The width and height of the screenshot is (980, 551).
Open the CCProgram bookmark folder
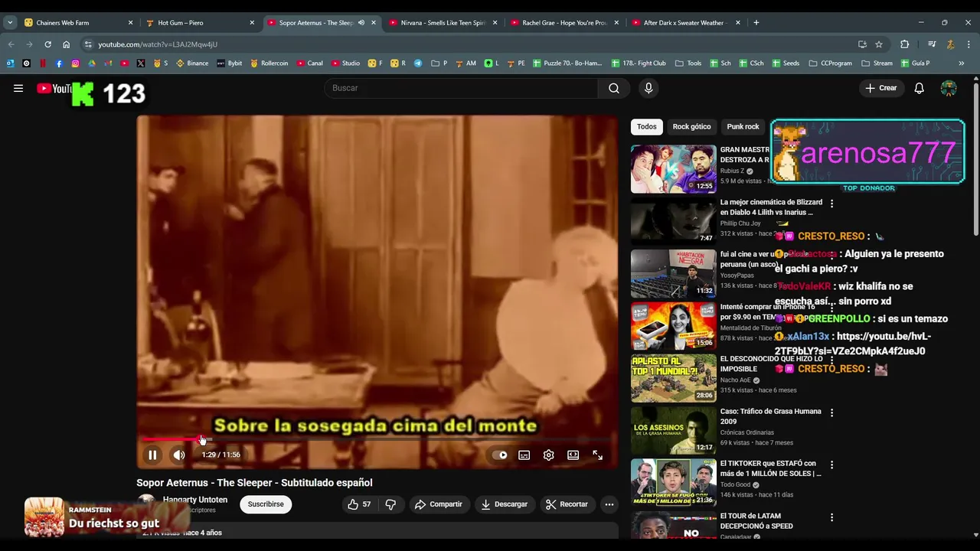[x=831, y=64]
